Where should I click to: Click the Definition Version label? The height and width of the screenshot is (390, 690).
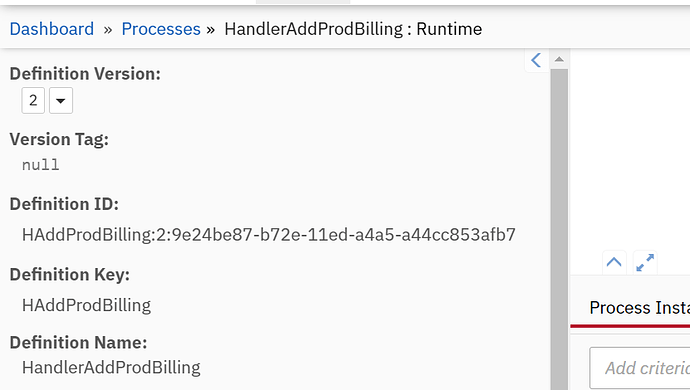point(85,74)
